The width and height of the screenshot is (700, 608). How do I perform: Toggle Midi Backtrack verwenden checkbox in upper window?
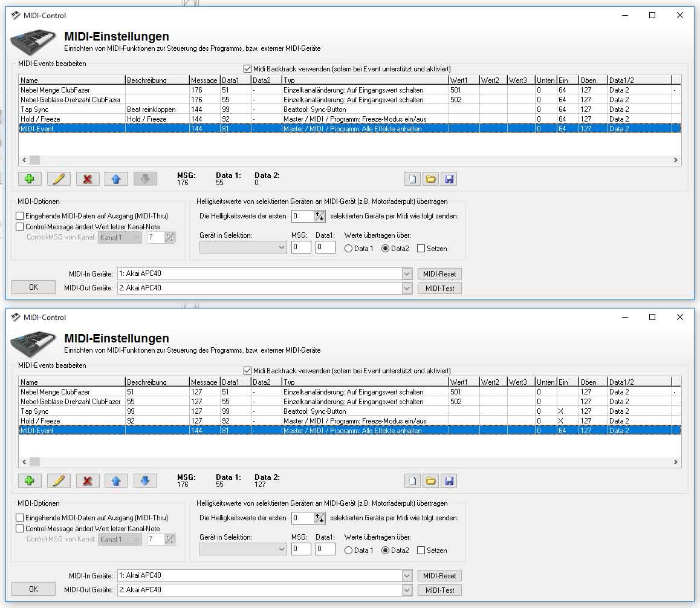(x=247, y=69)
